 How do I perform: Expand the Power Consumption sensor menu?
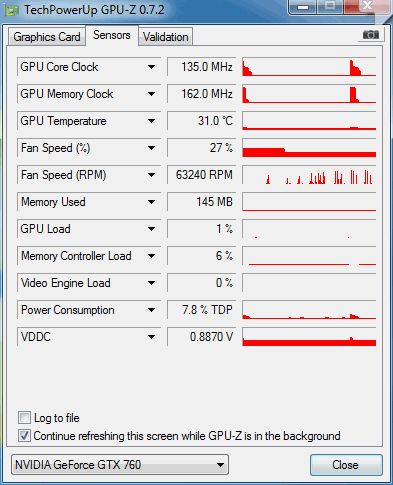151,310
